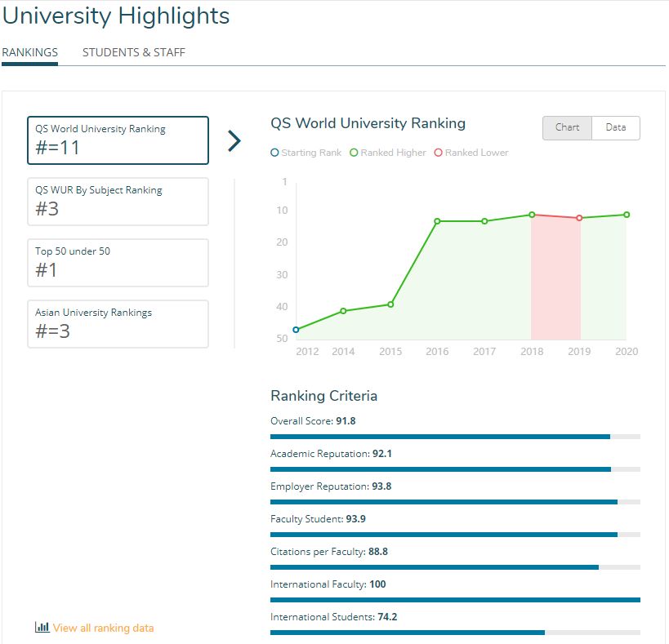Image resolution: width=669 pixels, height=644 pixels.
Task: Click the Ranking Criteria heading
Action: pos(323,396)
